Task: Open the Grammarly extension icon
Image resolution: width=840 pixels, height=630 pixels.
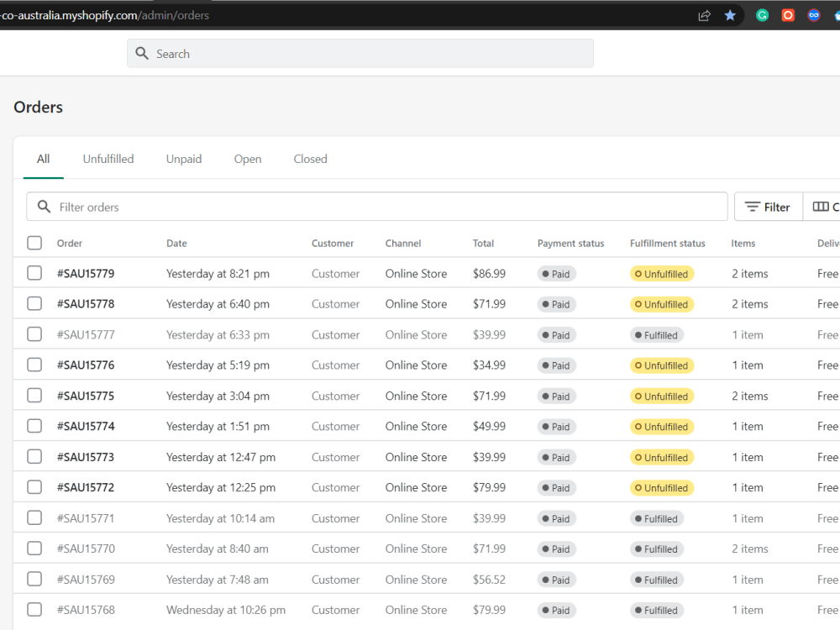Action: (x=762, y=14)
